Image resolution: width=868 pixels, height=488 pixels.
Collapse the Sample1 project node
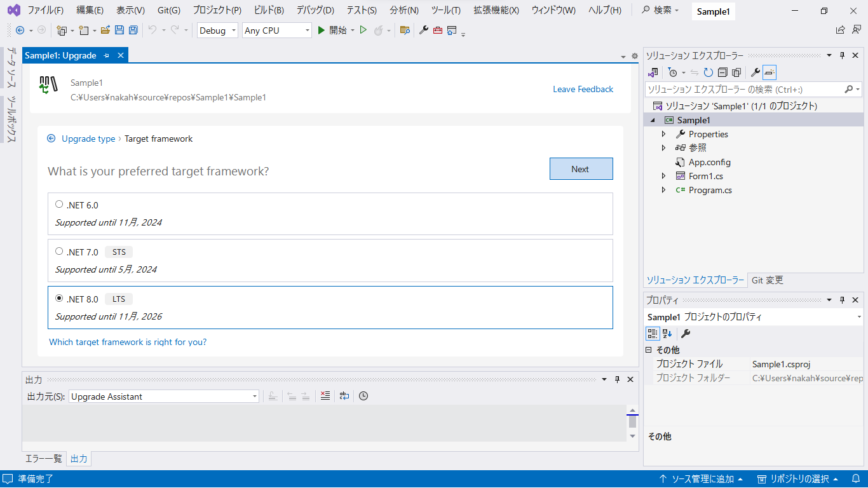coord(653,120)
